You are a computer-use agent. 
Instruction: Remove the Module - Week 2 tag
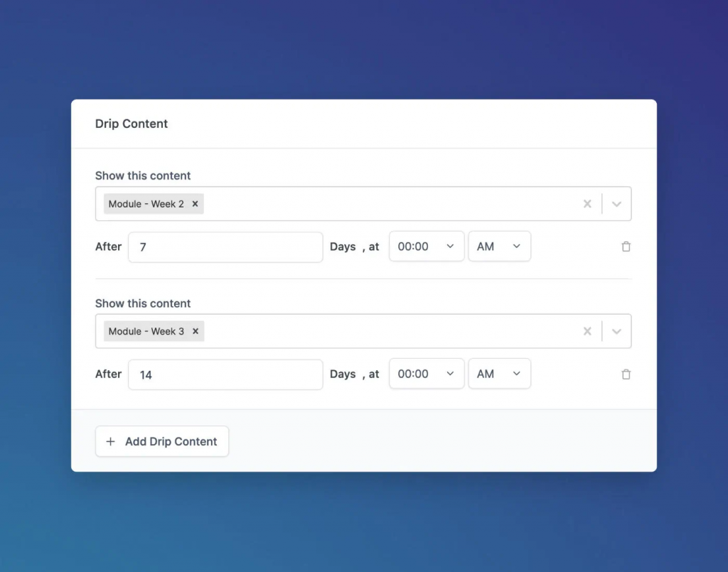tap(195, 204)
